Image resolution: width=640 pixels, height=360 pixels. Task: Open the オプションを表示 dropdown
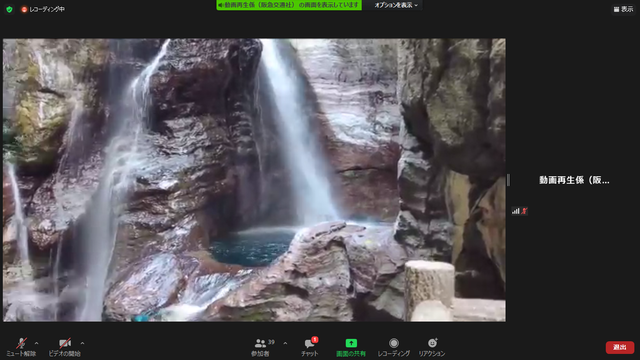(396, 5)
